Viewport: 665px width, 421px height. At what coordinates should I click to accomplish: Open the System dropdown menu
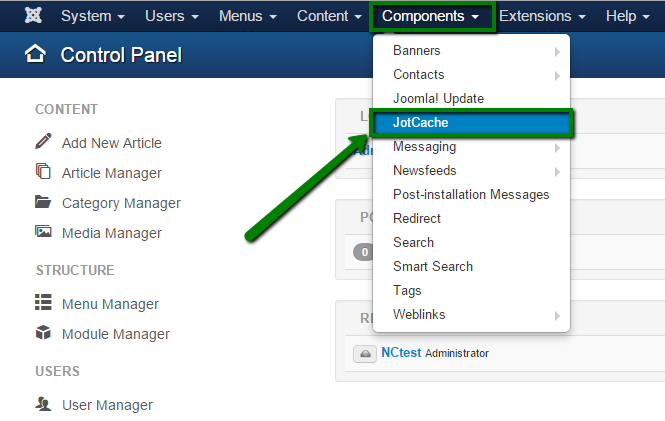[x=93, y=16]
